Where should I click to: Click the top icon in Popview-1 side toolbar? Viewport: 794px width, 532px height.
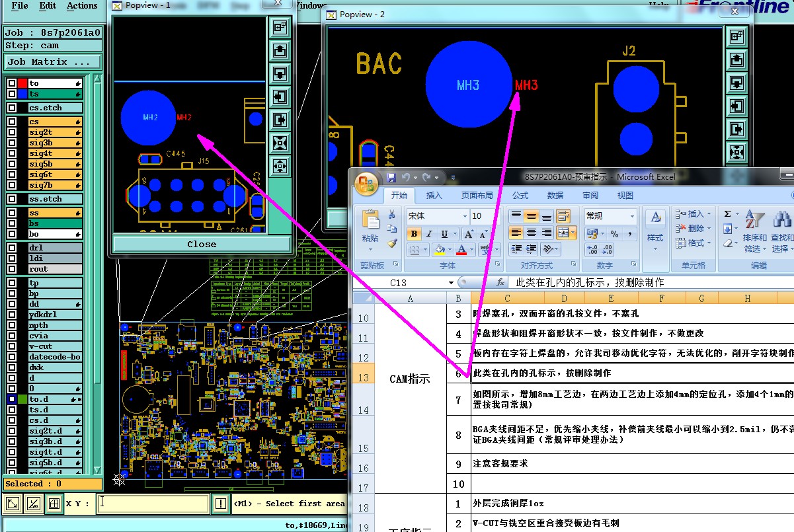coord(279,27)
